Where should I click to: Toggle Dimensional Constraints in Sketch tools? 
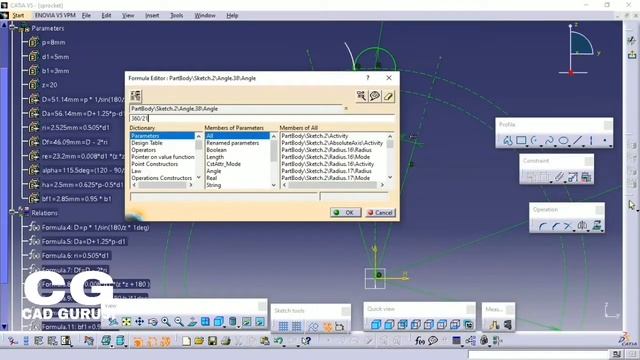(x=340, y=326)
